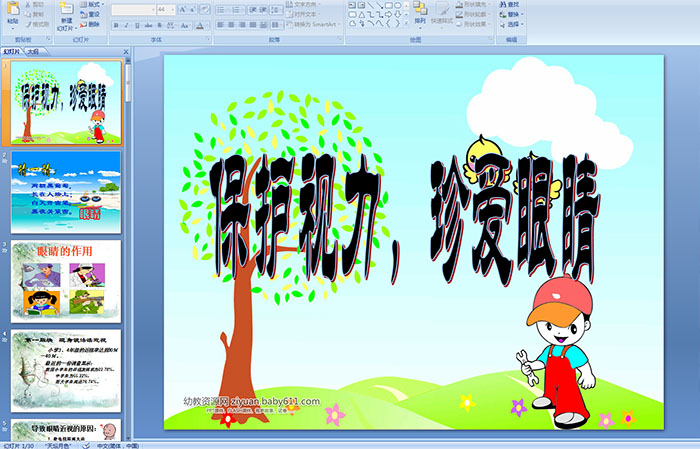Open the line spacing dropdown
Image resolution: width=700 pixels, height=449 pixels.
tap(277, 10)
